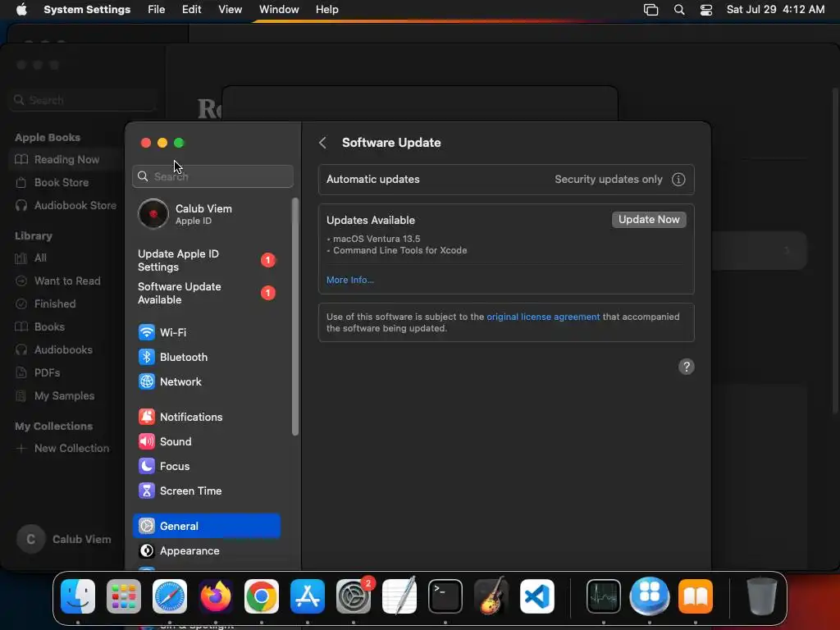Screen dimensions: 840x630
Task: Launch GarageBand from the Dock
Action: (491, 596)
